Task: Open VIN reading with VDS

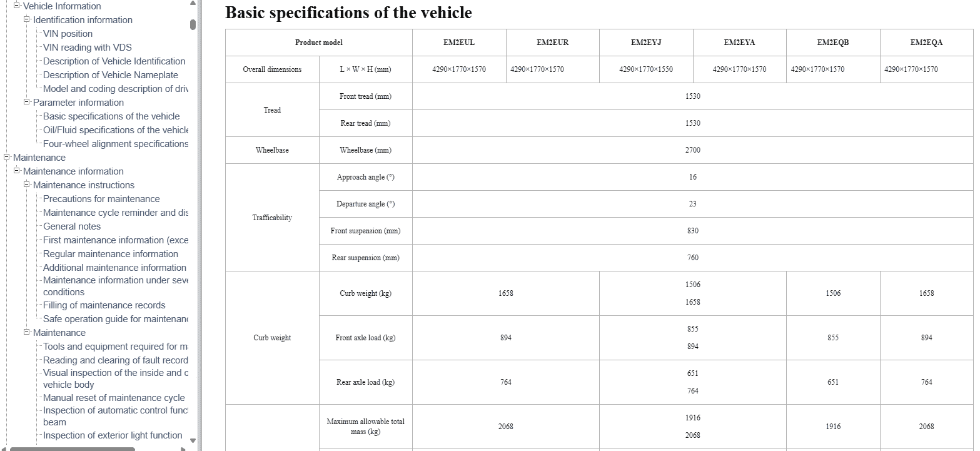Action: [x=87, y=48]
